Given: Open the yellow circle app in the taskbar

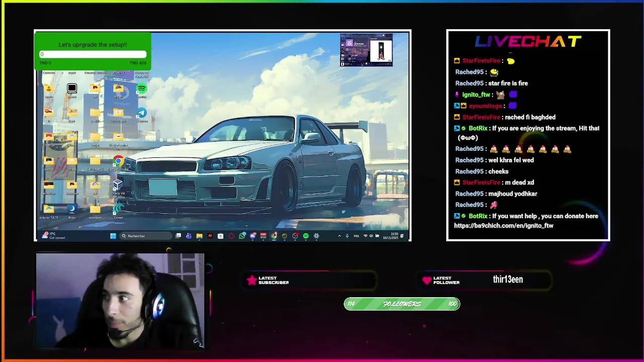Looking at the screenshot, I should tap(284, 236).
